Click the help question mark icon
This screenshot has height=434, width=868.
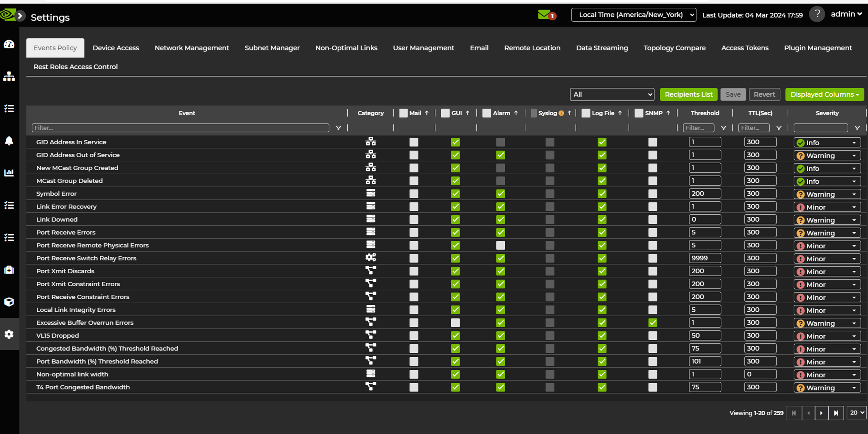coord(817,14)
